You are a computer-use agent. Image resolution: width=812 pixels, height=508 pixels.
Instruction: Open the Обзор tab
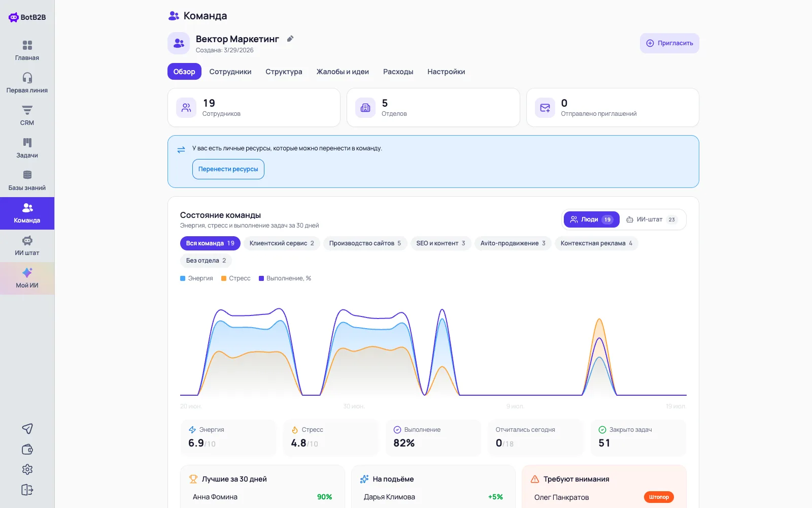[184, 72]
